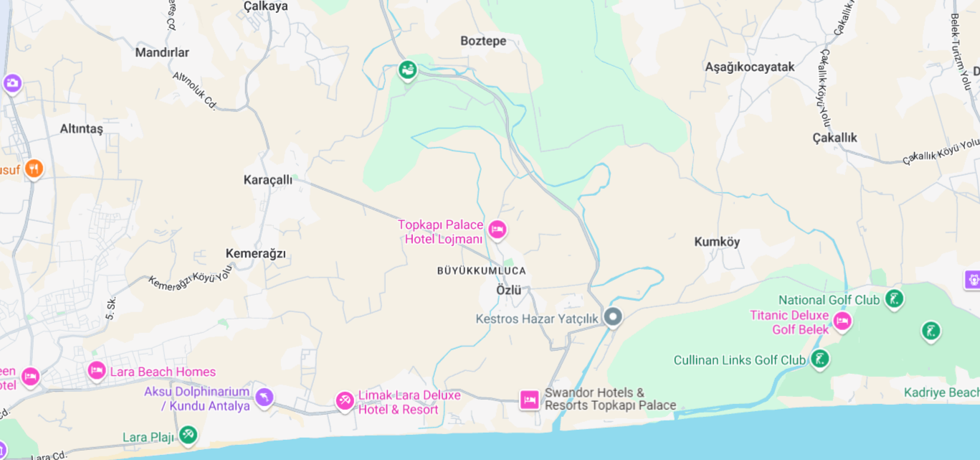This screenshot has height=460, width=980.
Task: Open the National Golf Club green pin
Action: pyautogui.click(x=893, y=299)
